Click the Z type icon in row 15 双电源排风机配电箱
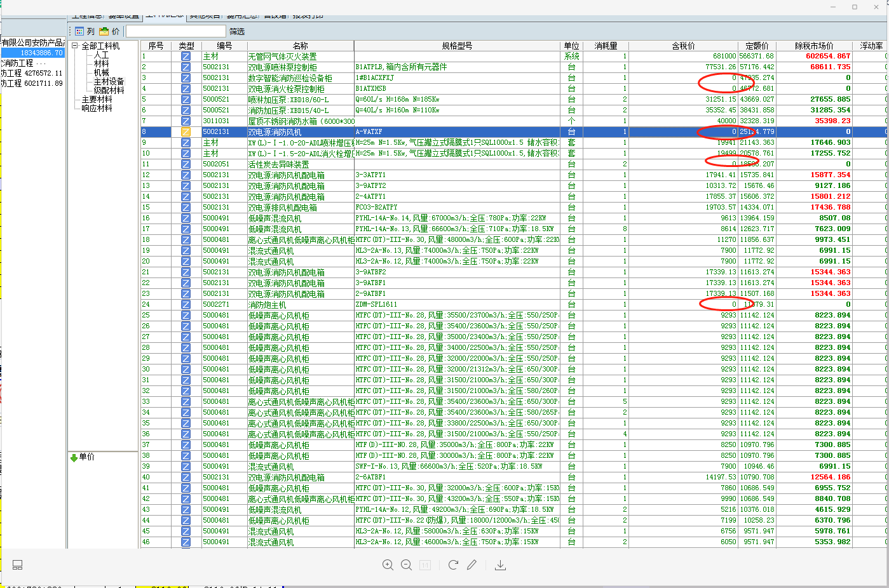The height and width of the screenshot is (588, 889). 186,208
